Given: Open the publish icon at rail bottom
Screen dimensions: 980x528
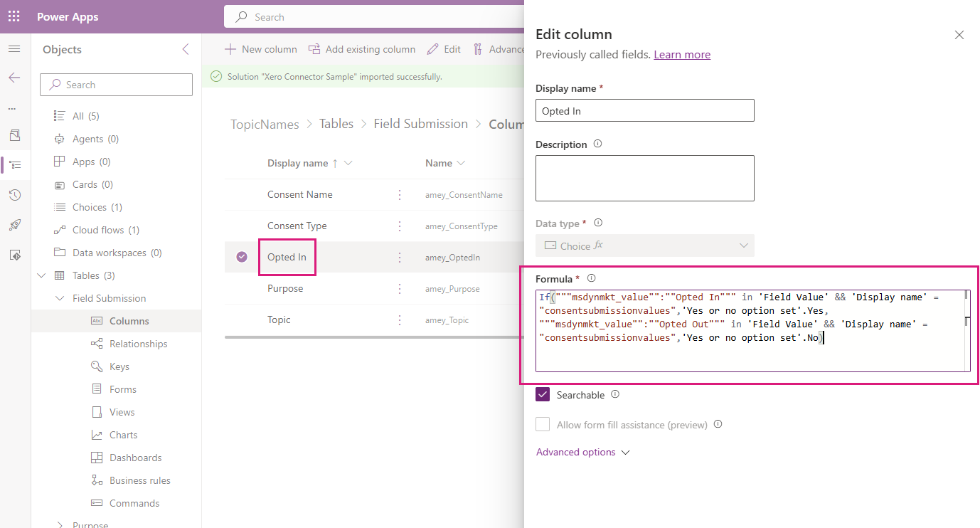Looking at the screenshot, I should (15, 255).
